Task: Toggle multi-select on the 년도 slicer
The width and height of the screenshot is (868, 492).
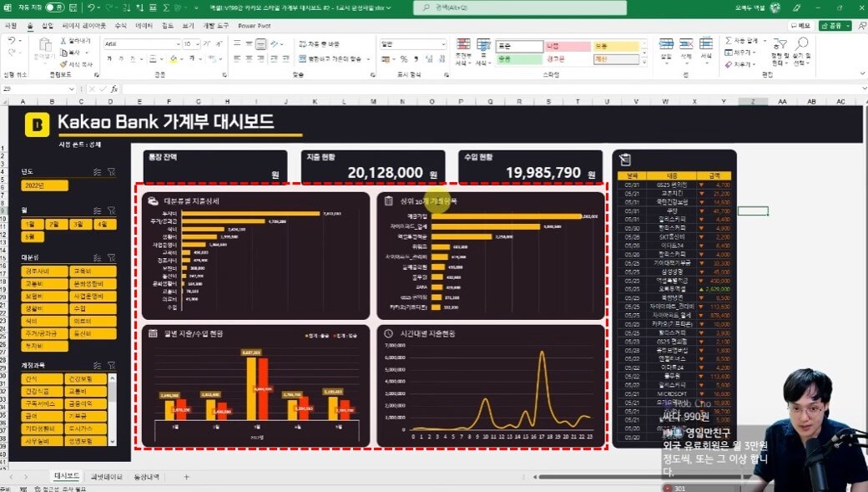Action: (x=98, y=171)
